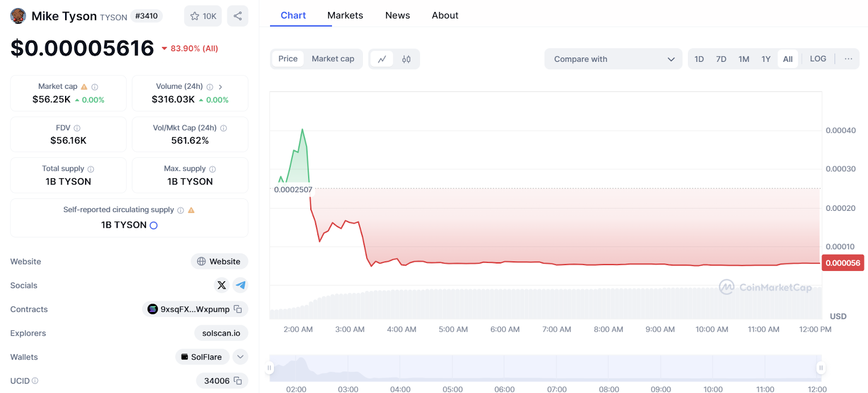The image size is (868, 393).
Task: Open Total supply info icon
Action: coord(91,169)
